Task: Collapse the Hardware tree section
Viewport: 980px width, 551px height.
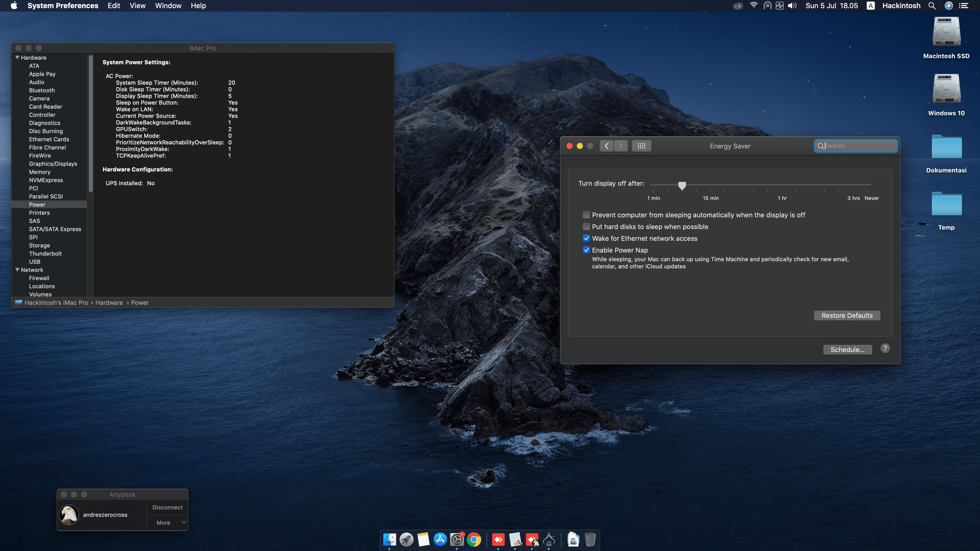Action: click(x=17, y=57)
